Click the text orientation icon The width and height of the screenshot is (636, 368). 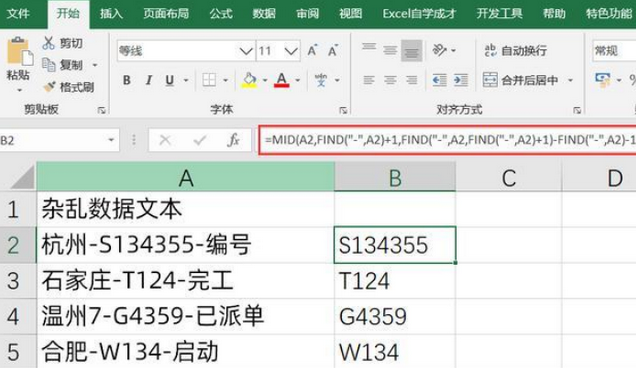[440, 50]
